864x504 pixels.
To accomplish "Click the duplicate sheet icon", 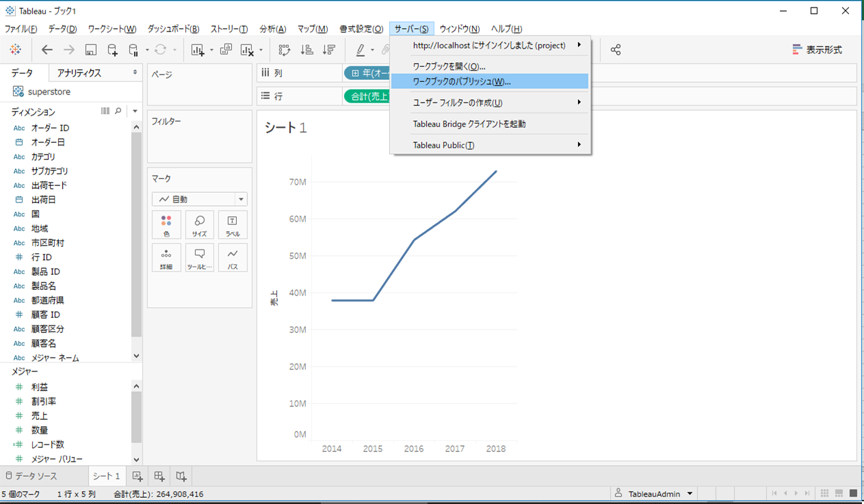I will pyautogui.click(x=226, y=49).
